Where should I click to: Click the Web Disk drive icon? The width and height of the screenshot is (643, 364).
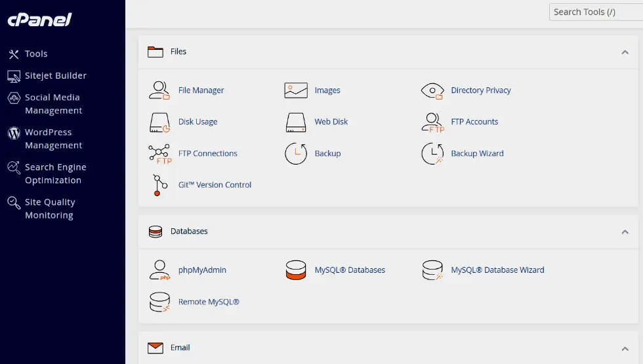coord(296,123)
